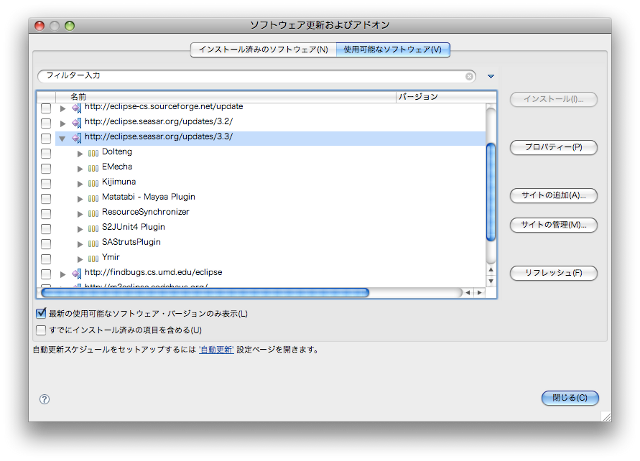640x461 pixels.
Task: Click the S2JUnit4 Plugin category icon
Action: [x=93, y=227]
